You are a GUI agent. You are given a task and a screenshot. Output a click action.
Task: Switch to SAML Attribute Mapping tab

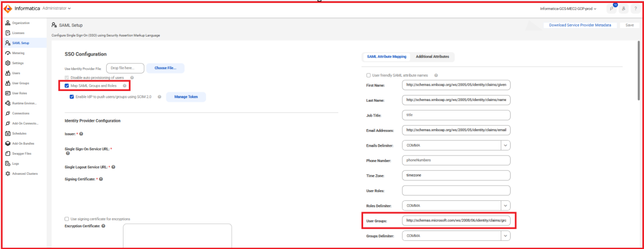pyautogui.click(x=386, y=57)
